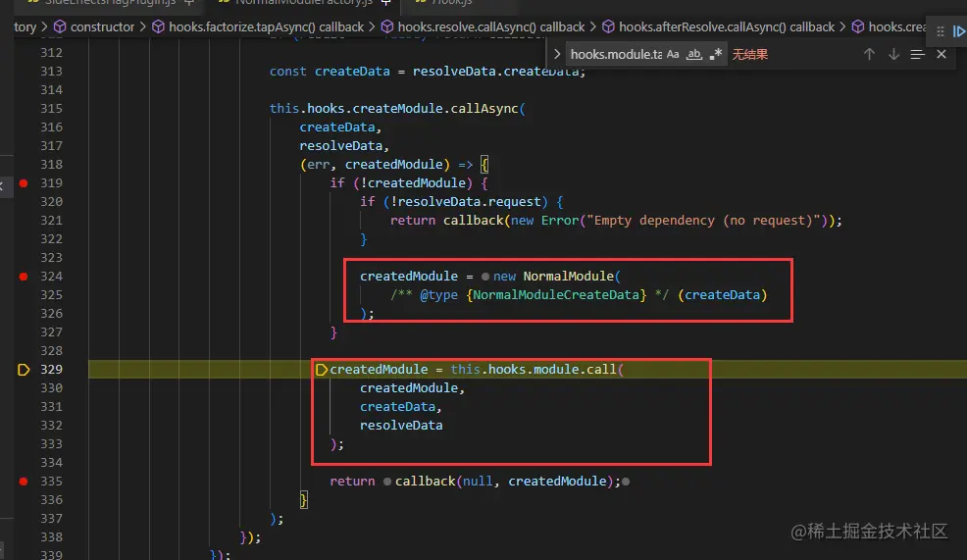The image size is (967, 560).
Task: Click 'if (!resolveData.request) {' text
Action: tap(461, 202)
